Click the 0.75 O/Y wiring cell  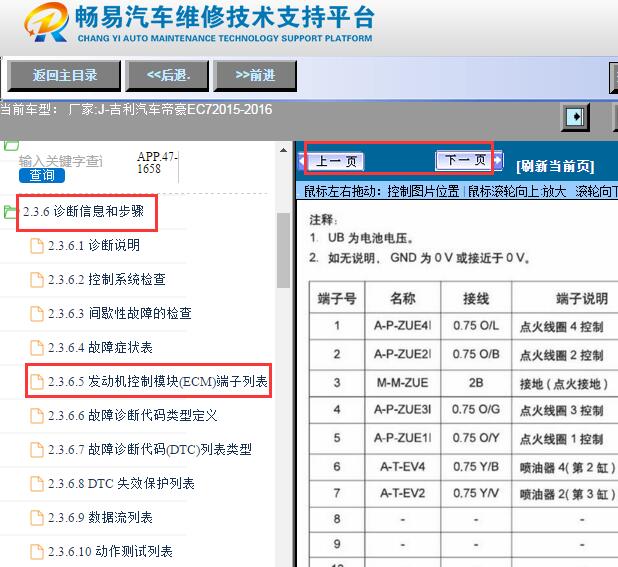tap(476, 438)
